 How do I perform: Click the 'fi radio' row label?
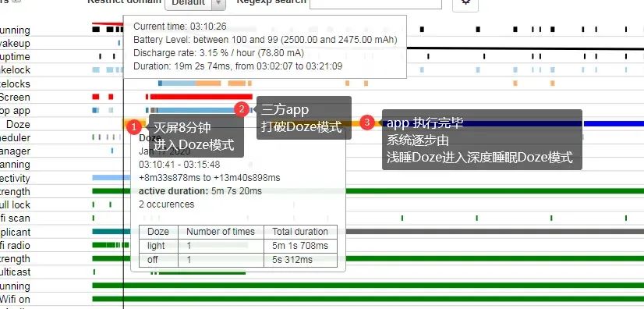click(x=15, y=245)
